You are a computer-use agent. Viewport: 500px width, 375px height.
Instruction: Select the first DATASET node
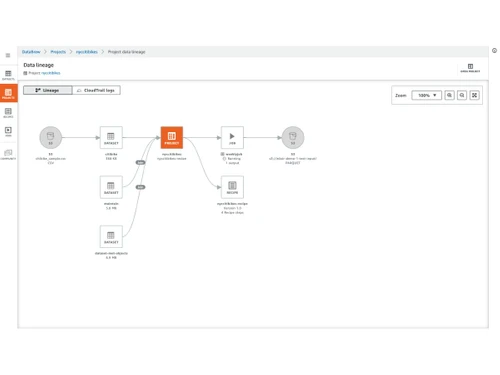[x=111, y=137]
